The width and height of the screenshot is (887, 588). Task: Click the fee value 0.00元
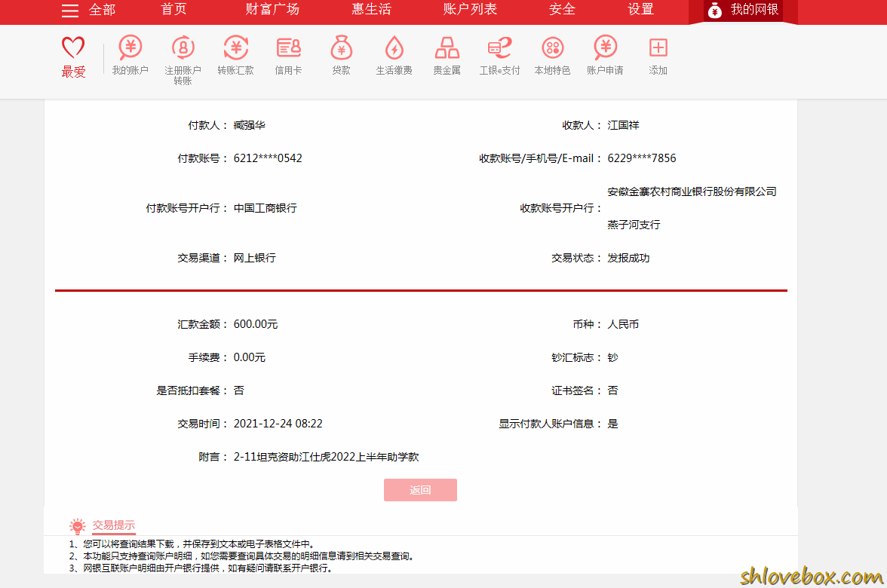point(250,357)
